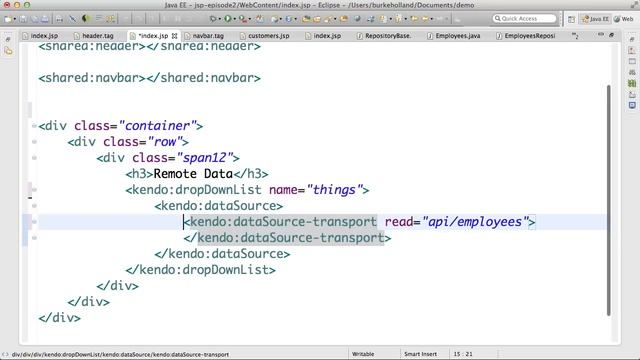Viewport: 640px width, 360px height.
Task: Open the globe web browser toolbar icon
Action: [x=357, y=19]
